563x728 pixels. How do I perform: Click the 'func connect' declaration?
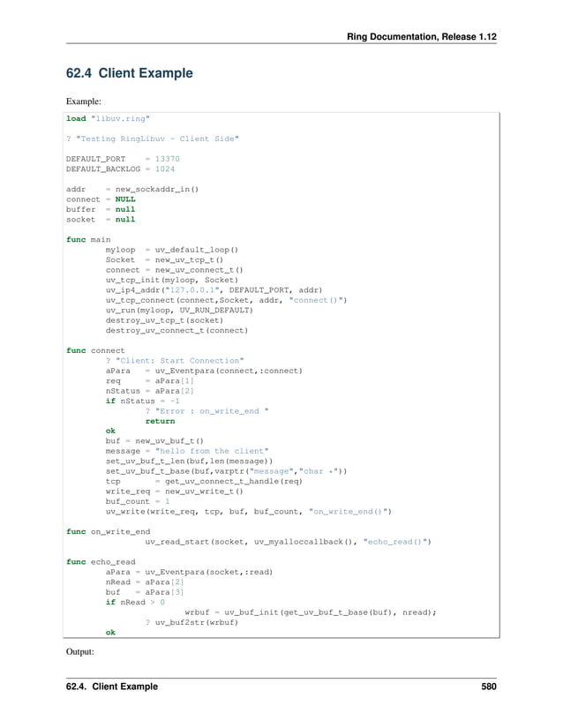pos(95,350)
